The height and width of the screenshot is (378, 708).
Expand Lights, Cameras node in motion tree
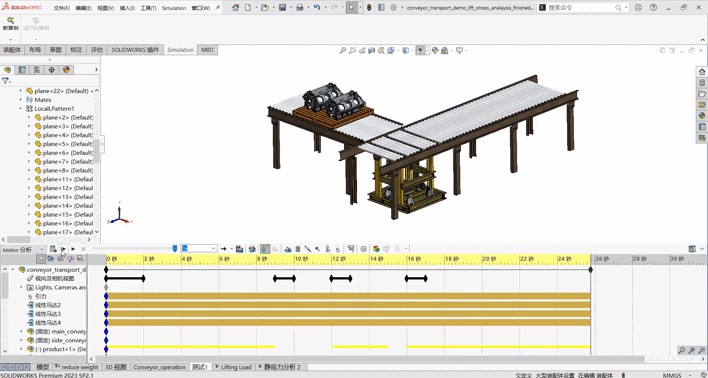pos(21,287)
